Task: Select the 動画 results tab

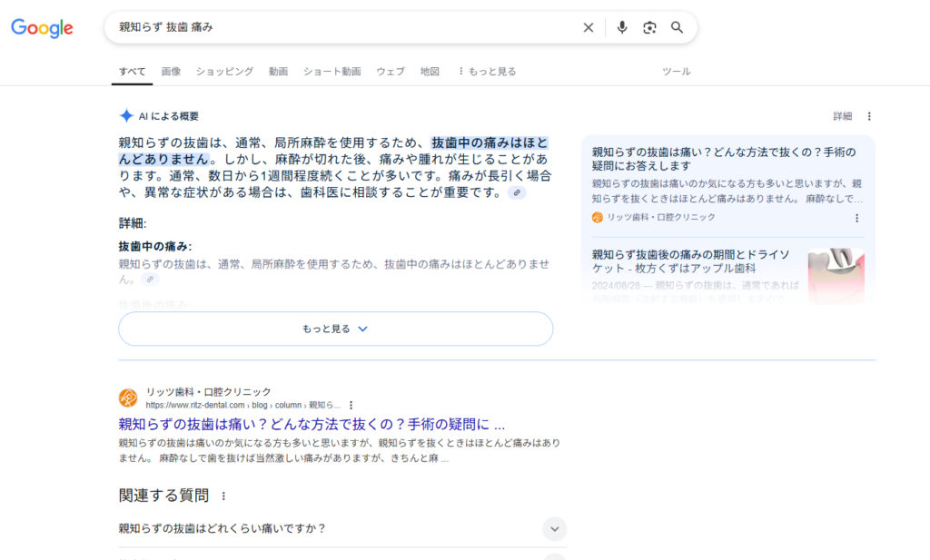Action: [x=278, y=71]
